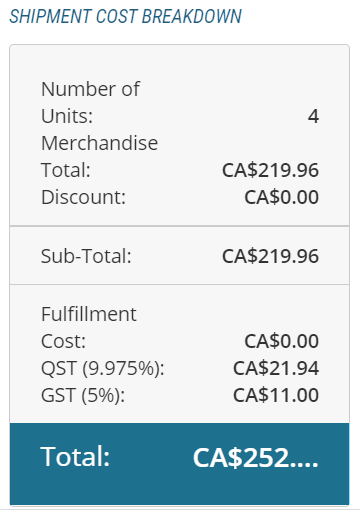Click the Discount amount CA$0.00

click(281, 197)
